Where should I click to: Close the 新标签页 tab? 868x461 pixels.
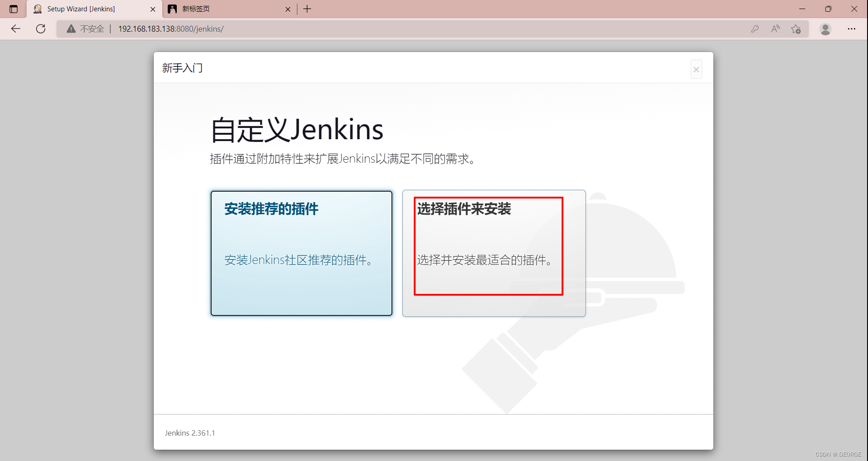coord(288,9)
